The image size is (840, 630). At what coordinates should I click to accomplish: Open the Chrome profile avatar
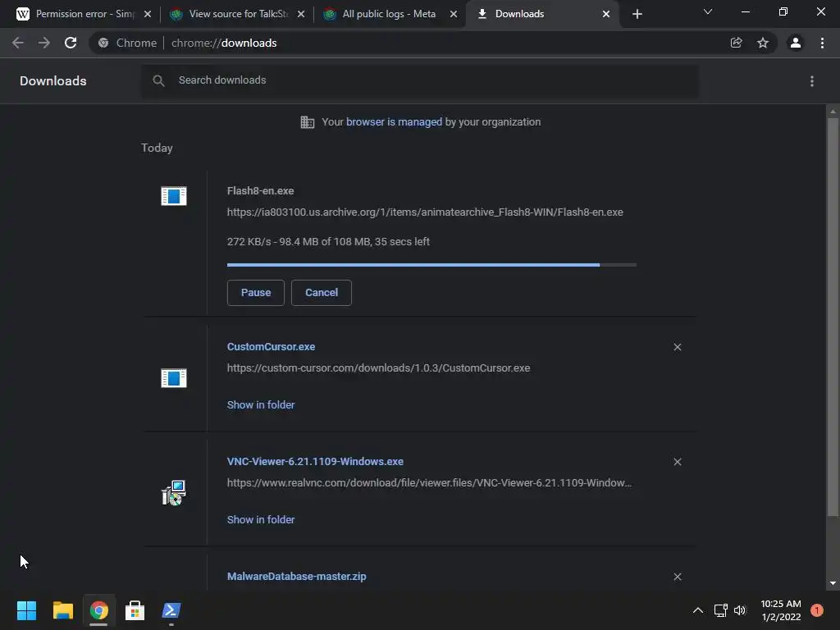coord(796,43)
